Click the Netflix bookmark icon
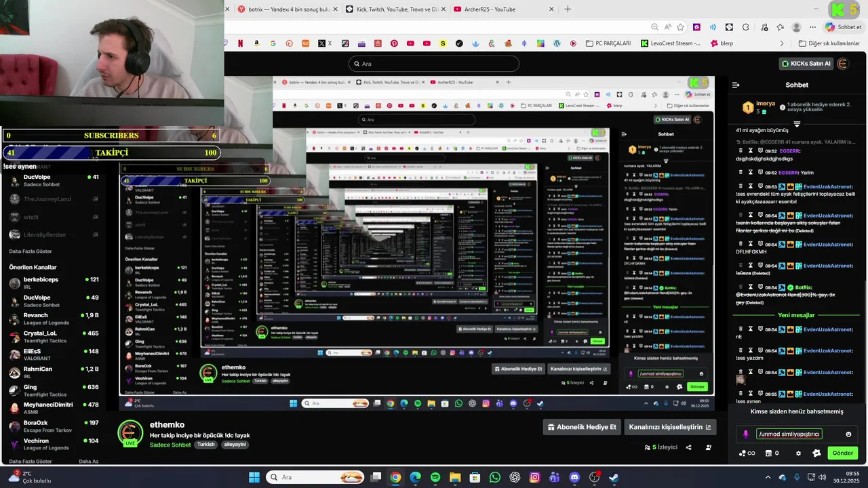Viewport: 868px width, 488px height. (240, 43)
